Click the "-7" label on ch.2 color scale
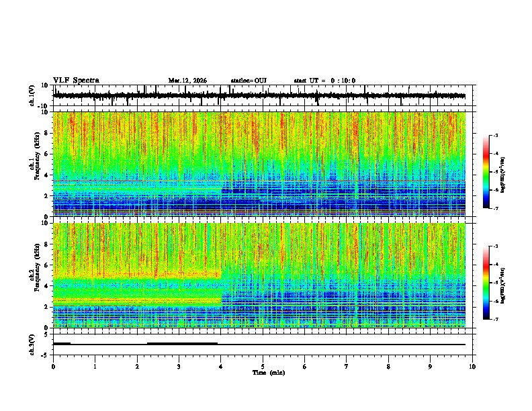532x411 pixels. 496,319
